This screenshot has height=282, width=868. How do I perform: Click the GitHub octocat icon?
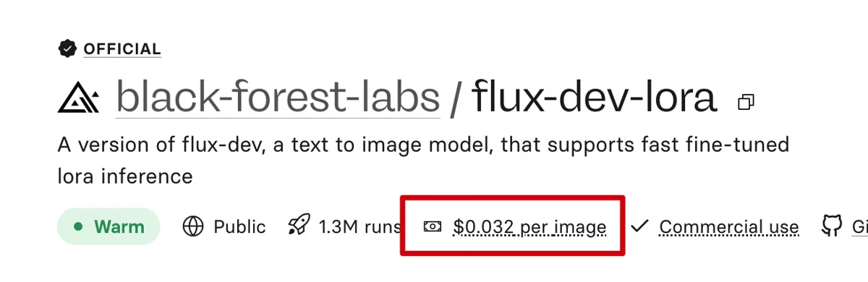(833, 227)
